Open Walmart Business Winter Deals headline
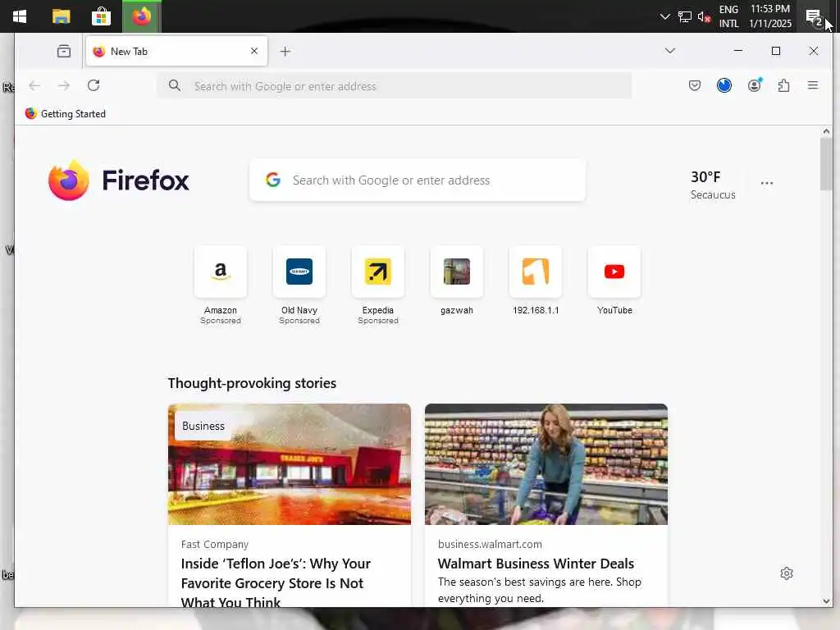 (x=536, y=564)
